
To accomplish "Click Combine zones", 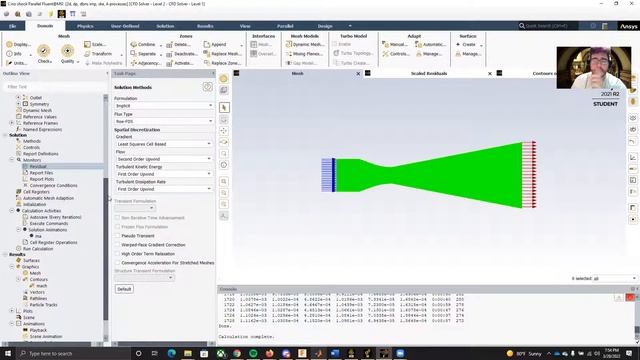I will [x=143, y=44].
